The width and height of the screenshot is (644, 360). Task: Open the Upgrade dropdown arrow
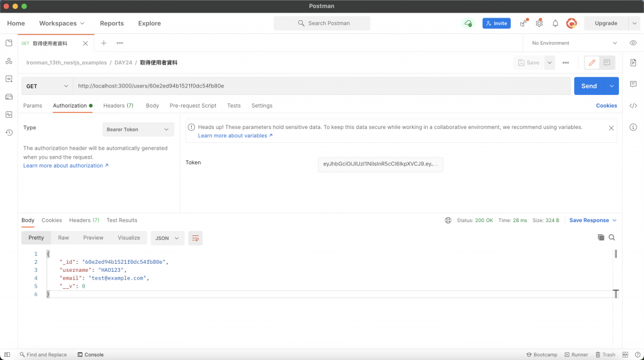point(634,23)
